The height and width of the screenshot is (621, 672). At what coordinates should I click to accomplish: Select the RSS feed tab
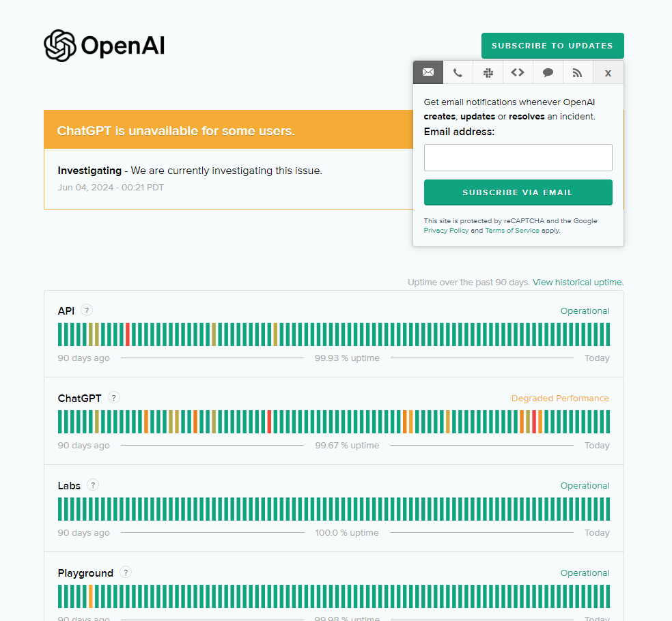tap(578, 72)
